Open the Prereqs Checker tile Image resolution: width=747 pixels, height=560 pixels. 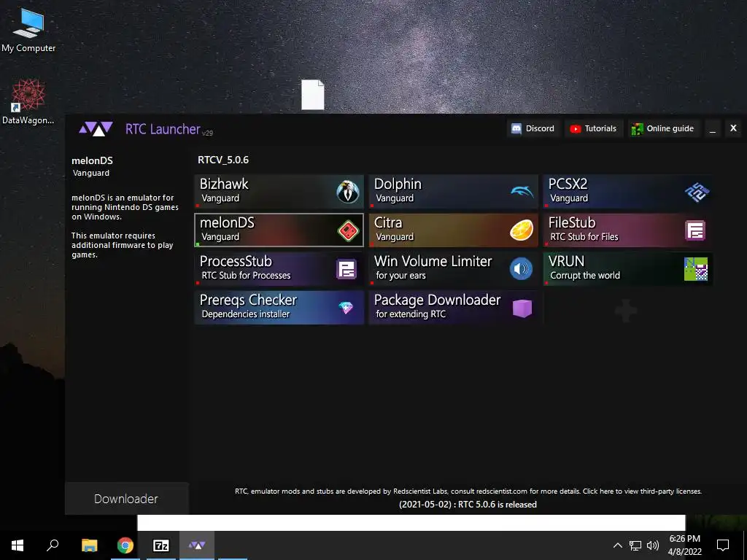279,307
